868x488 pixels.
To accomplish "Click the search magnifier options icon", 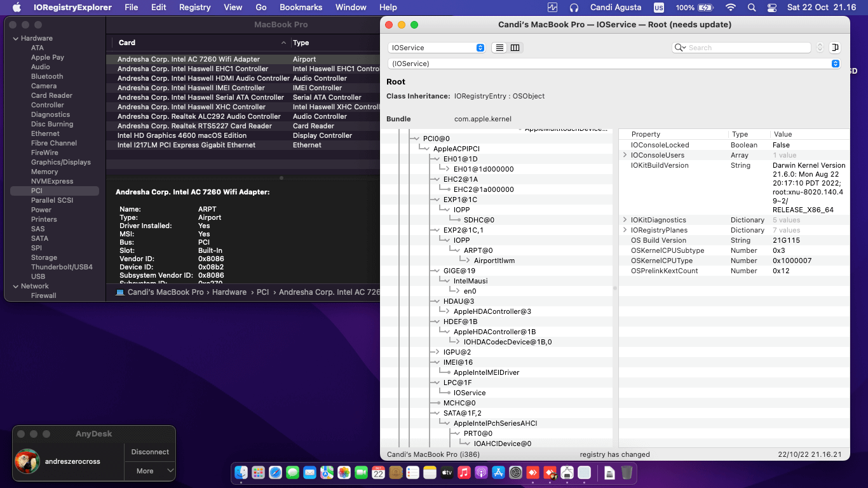I will 680,48.
